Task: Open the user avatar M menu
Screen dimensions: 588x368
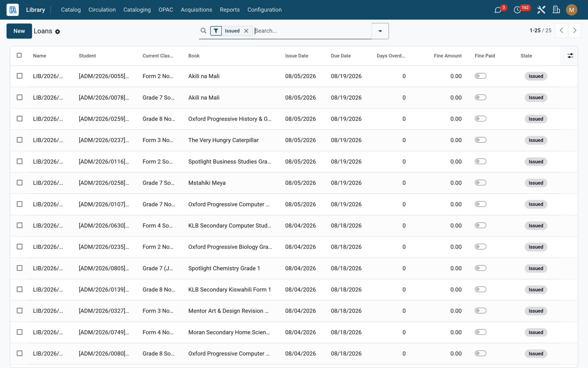Action: tap(571, 10)
